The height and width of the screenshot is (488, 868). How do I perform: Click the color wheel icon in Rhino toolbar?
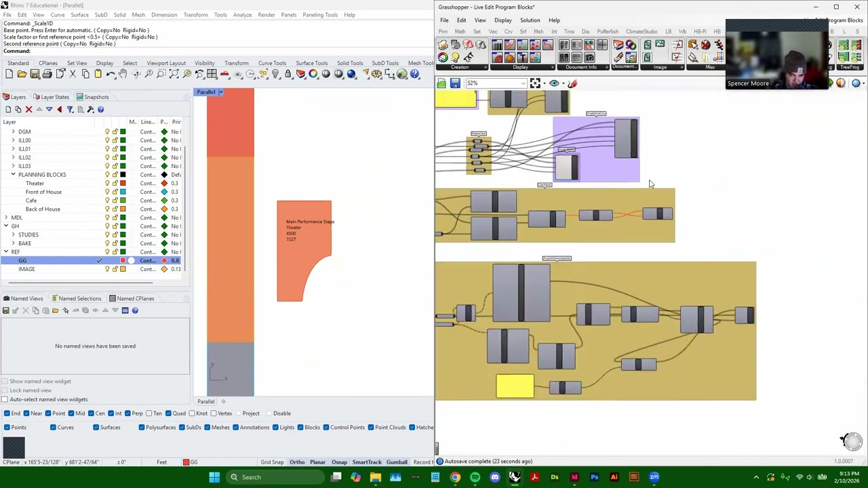pyautogui.click(x=313, y=74)
